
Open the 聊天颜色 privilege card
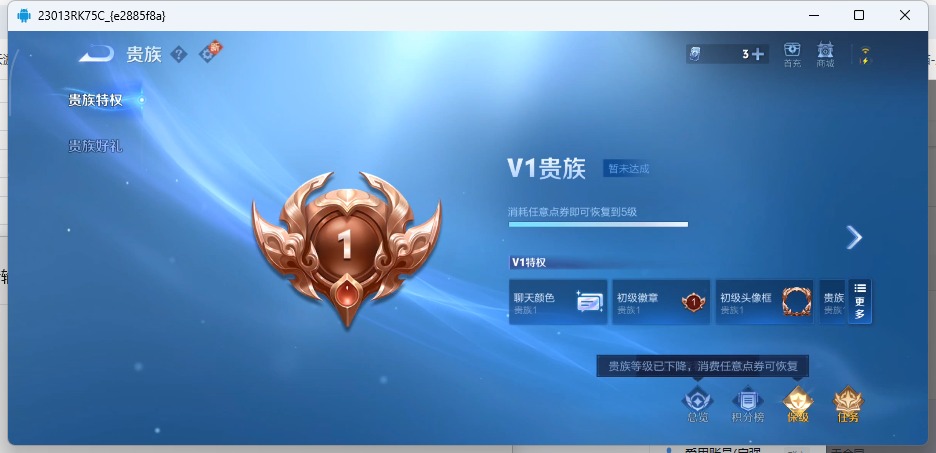[x=558, y=302]
